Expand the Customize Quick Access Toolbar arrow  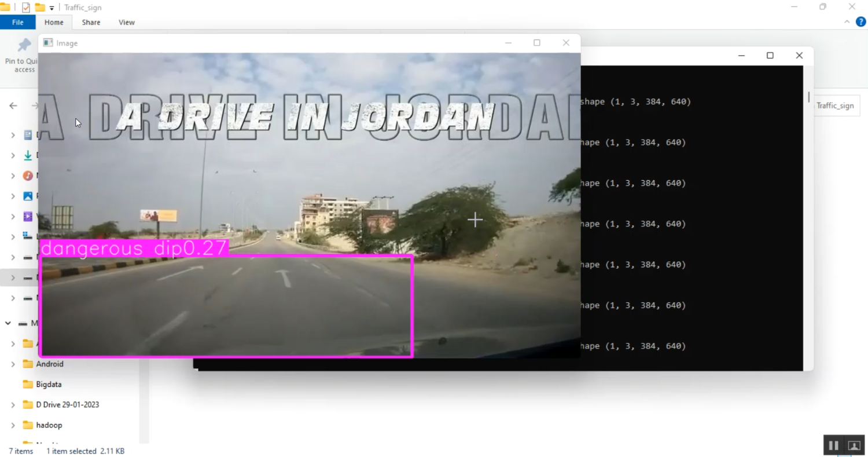coord(52,8)
